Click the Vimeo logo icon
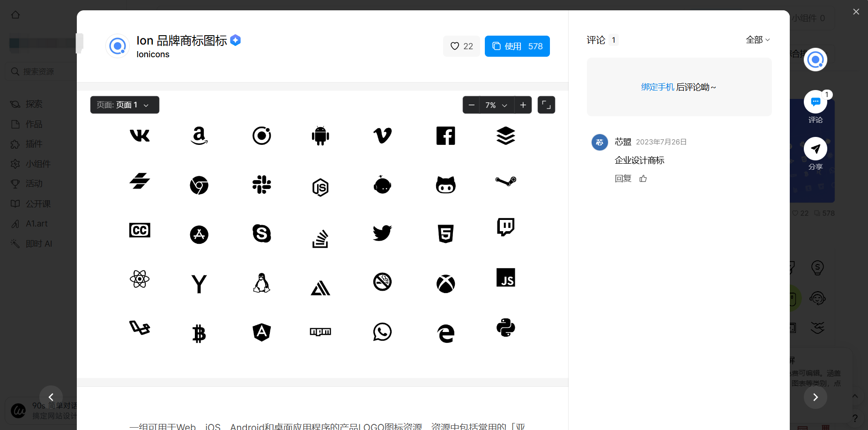This screenshot has width=868, height=430. click(x=382, y=136)
